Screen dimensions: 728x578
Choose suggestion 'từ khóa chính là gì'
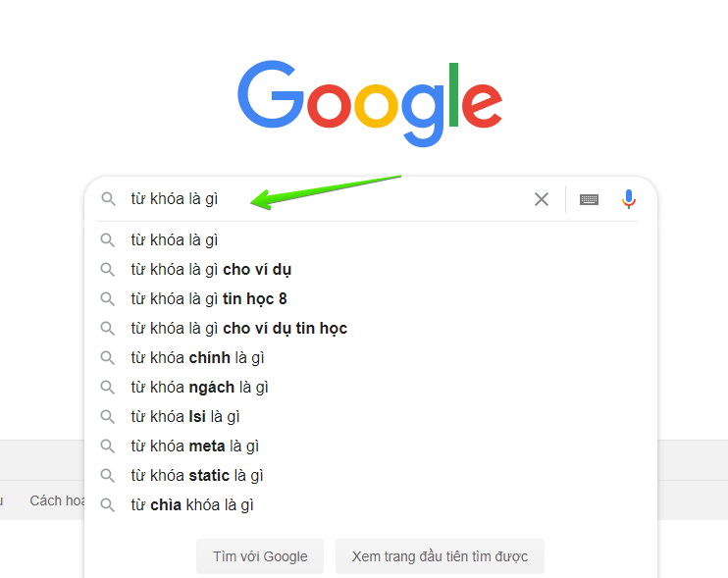point(197,357)
